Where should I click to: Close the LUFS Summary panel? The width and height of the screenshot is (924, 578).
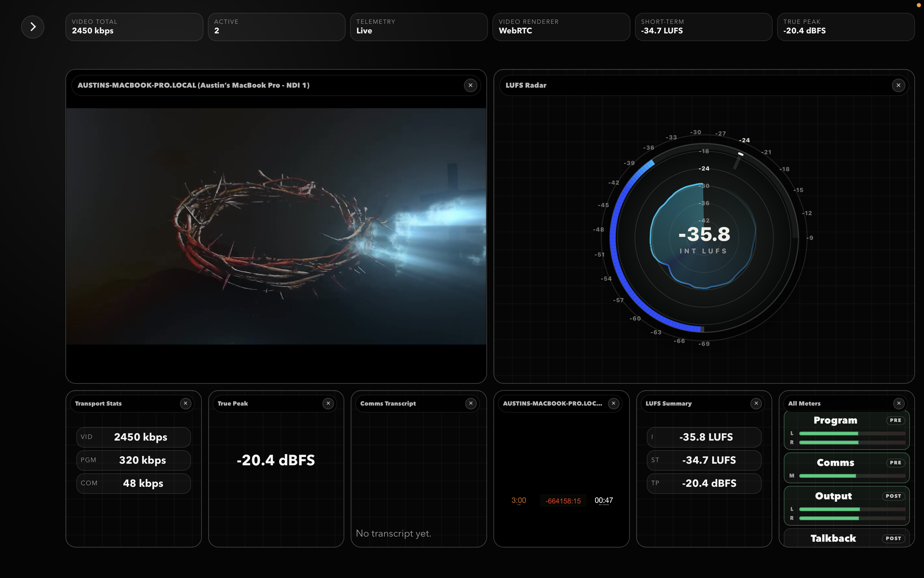(x=756, y=403)
